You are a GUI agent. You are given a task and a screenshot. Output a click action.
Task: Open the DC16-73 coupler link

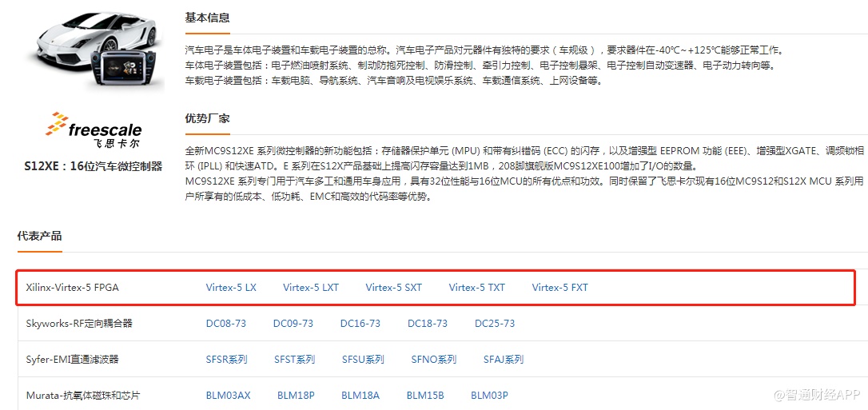click(360, 323)
